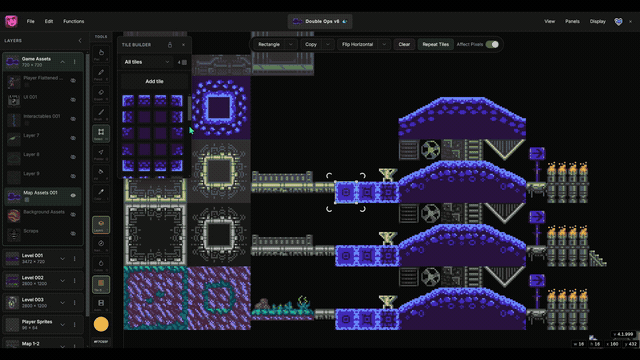Select the Map Assets 001 layer thumbnail
This screenshot has height=360, width=640.
click(14, 196)
